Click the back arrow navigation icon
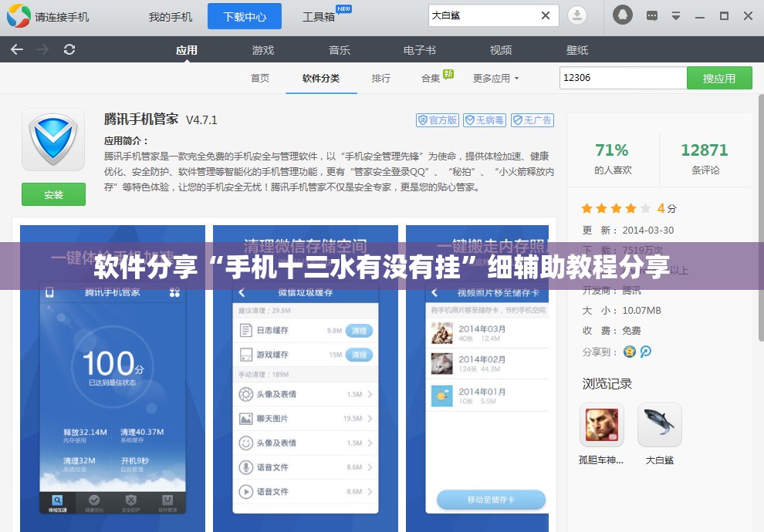 [x=17, y=49]
